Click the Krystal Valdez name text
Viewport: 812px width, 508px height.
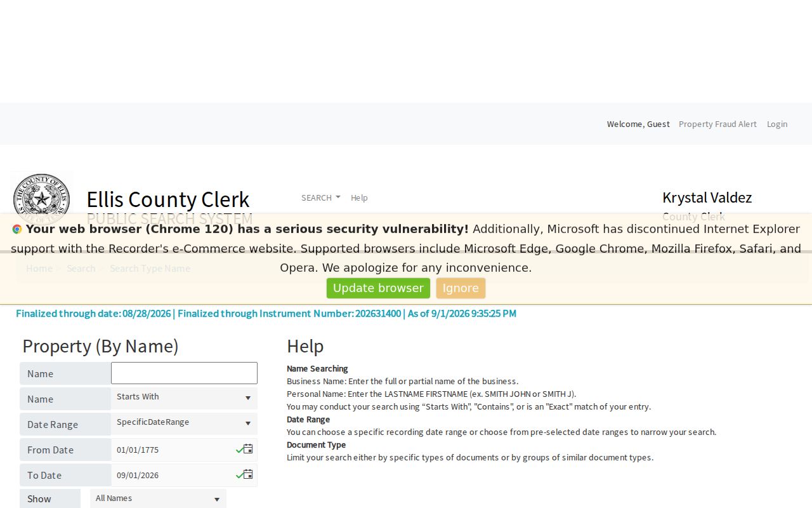pyautogui.click(x=707, y=197)
